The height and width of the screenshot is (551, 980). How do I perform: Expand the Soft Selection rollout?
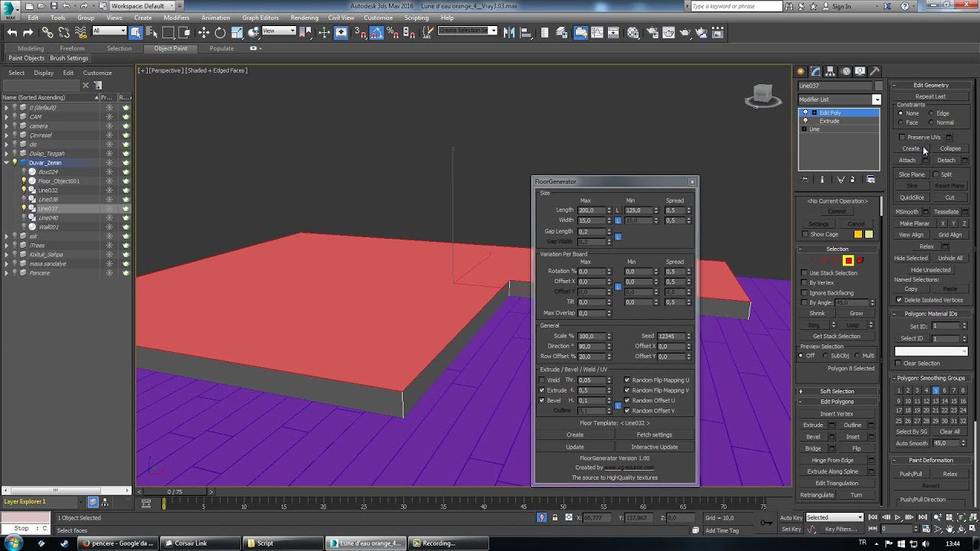837,391
